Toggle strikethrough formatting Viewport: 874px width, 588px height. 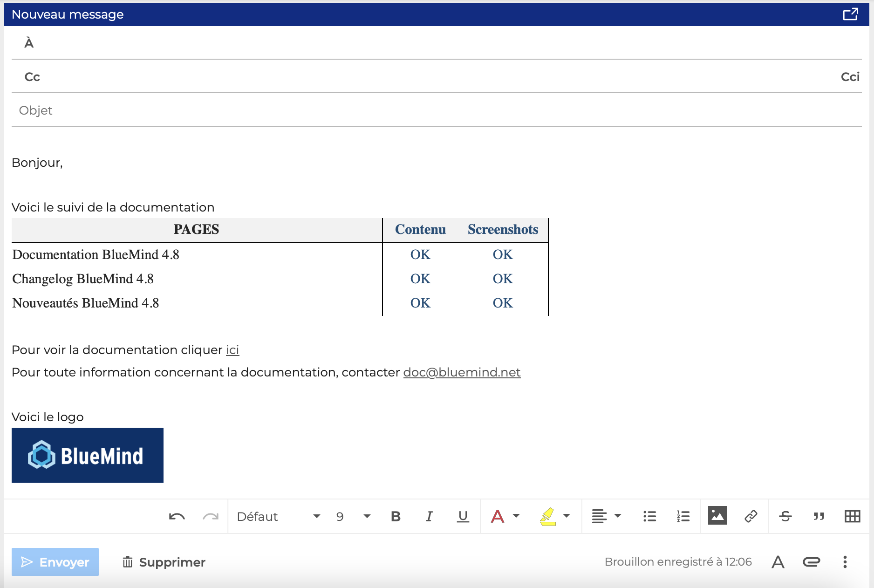tap(785, 516)
